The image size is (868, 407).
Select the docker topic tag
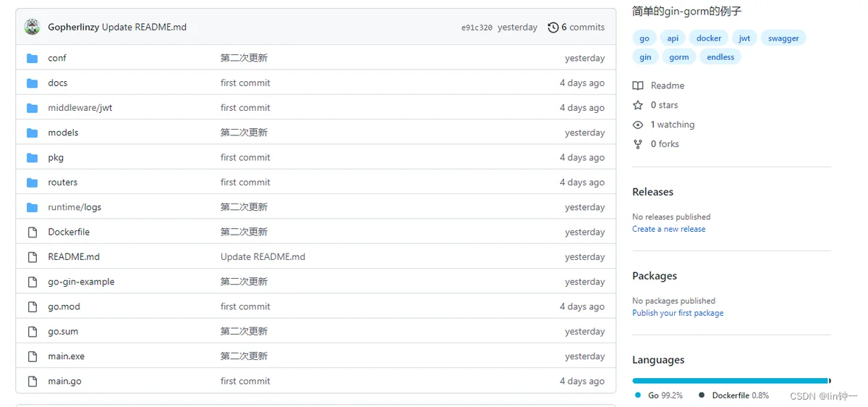(709, 38)
